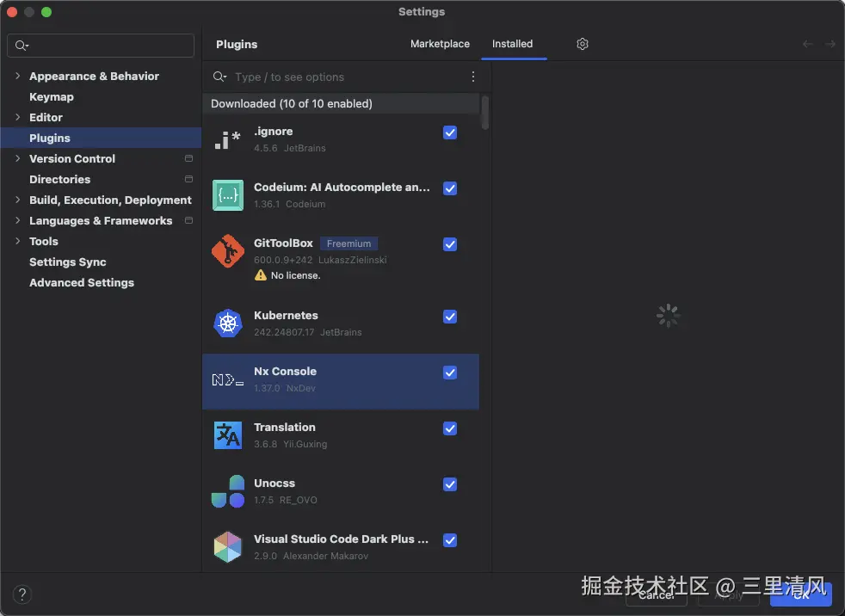The width and height of the screenshot is (845, 616).
Task: Expand the Tools section chevron
Action: coord(18,241)
